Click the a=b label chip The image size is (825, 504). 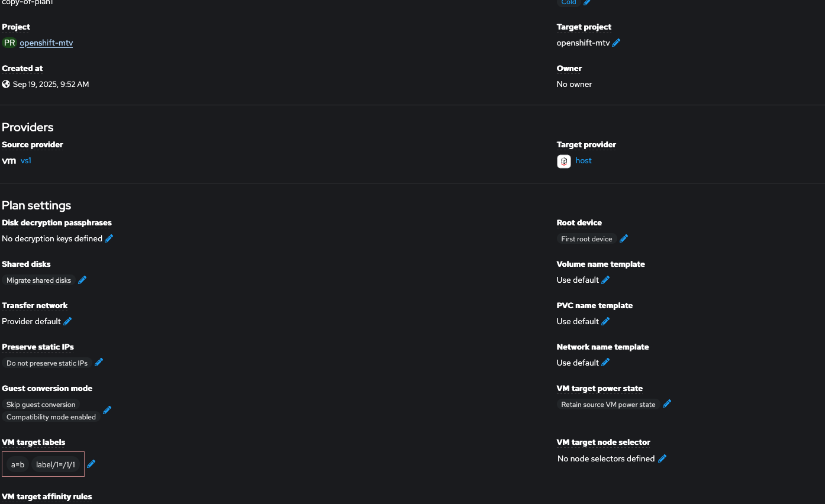pyautogui.click(x=18, y=464)
